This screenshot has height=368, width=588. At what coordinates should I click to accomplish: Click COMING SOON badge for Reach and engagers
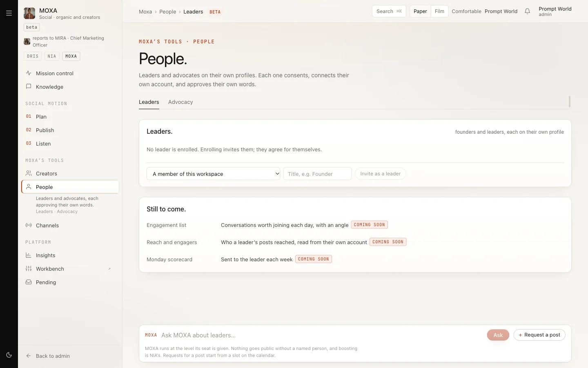[x=388, y=242]
